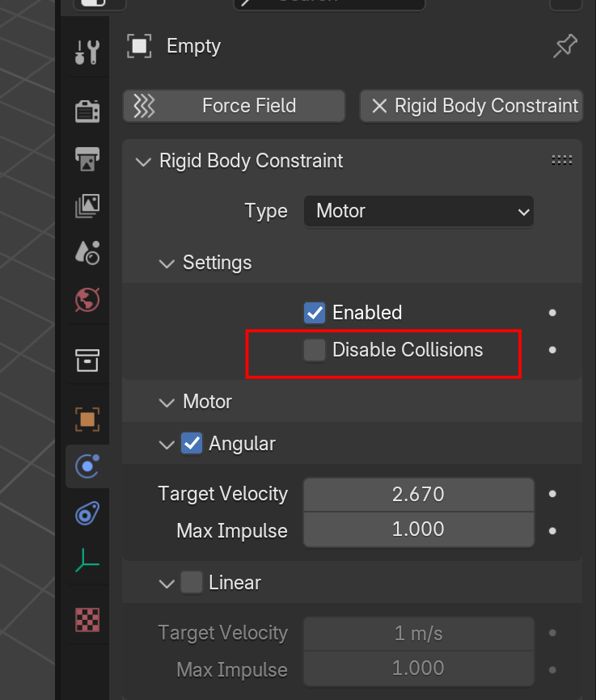Collapse the Angular subsection header
The width and height of the screenshot is (596, 700).
click(167, 444)
